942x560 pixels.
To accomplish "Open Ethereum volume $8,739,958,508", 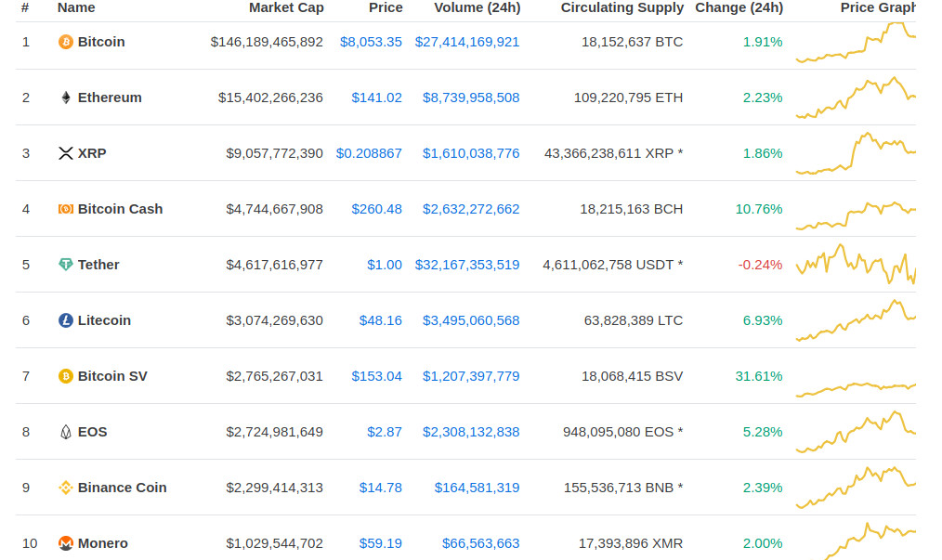I will pos(471,98).
